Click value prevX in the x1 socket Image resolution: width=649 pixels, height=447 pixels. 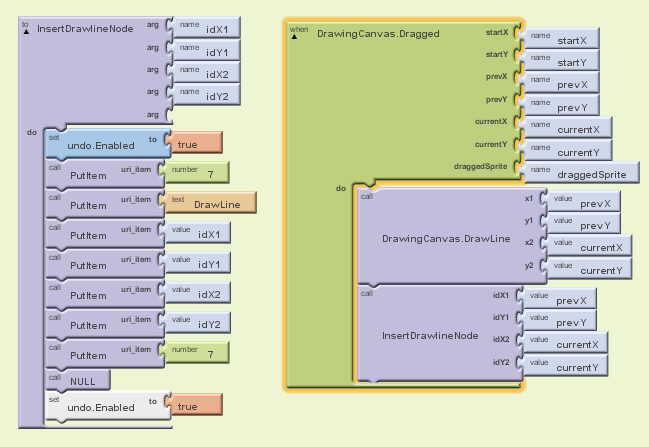point(583,202)
